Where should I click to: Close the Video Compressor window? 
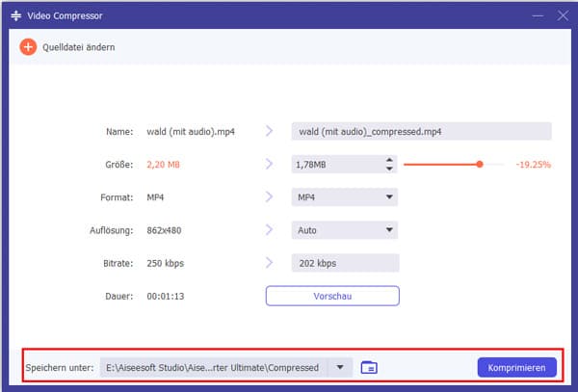click(559, 14)
